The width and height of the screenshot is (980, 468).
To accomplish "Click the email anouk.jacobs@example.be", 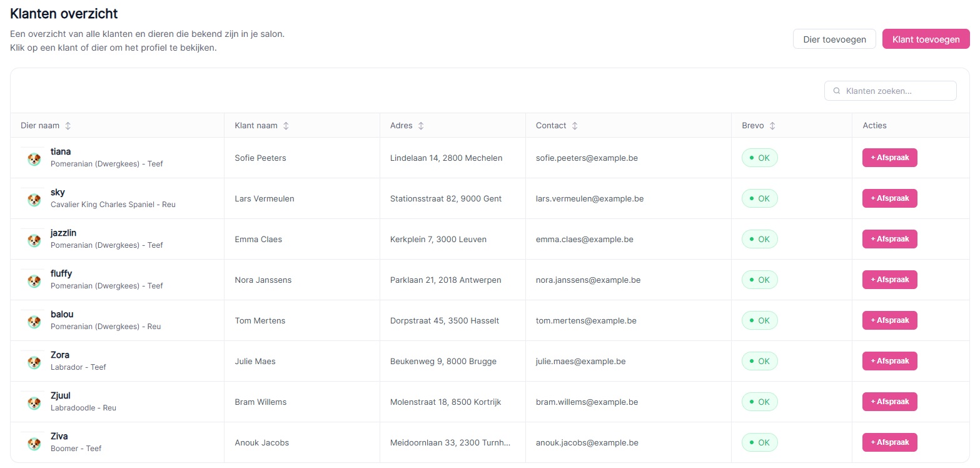I will [587, 442].
